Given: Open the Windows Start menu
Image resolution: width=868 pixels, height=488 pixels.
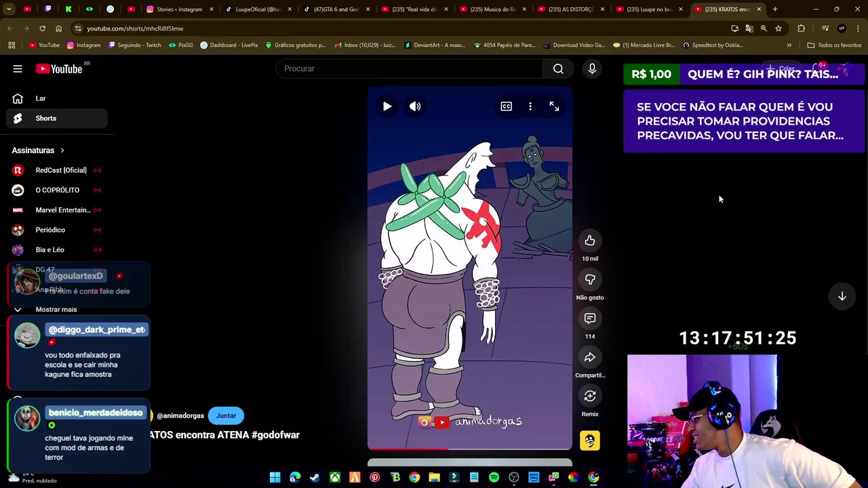Looking at the screenshot, I should click(275, 477).
